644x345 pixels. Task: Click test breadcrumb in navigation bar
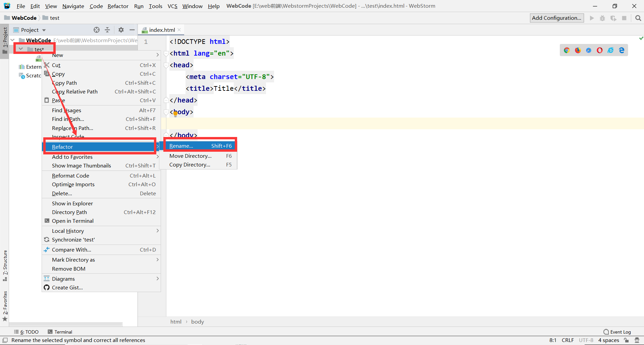point(51,18)
